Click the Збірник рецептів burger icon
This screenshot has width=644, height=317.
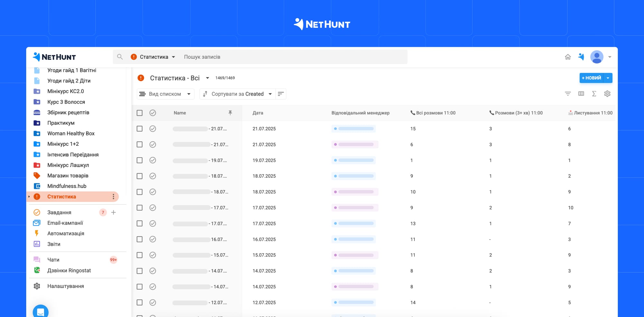pyautogui.click(x=37, y=112)
